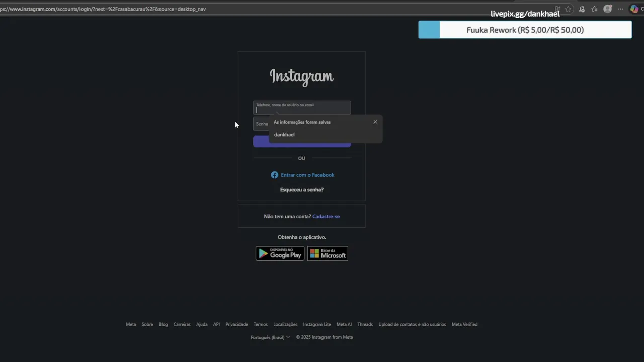Open the Meta Verified footer link
The height and width of the screenshot is (362, 644).
(464, 324)
